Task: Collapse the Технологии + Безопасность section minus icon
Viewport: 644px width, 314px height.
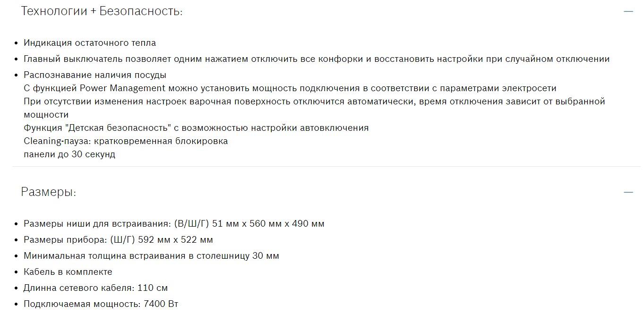Action: coord(628,11)
